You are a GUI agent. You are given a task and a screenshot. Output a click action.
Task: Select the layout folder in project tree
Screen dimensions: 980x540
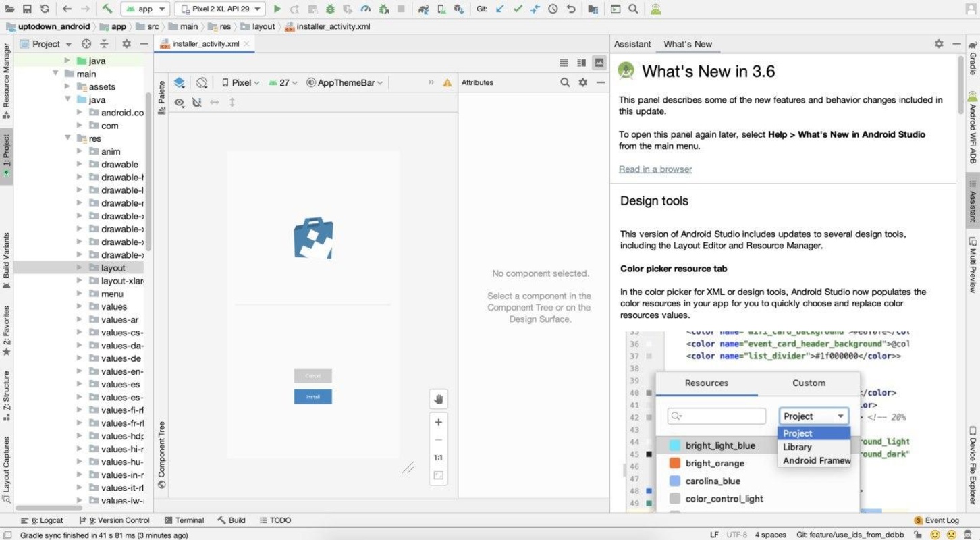click(113, 268)
